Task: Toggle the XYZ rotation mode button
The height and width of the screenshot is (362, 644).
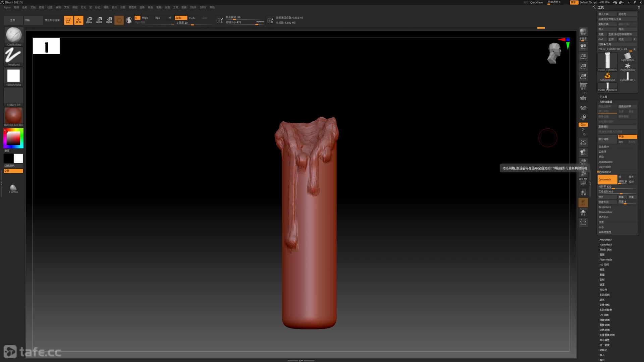Action: coord(583,125)
